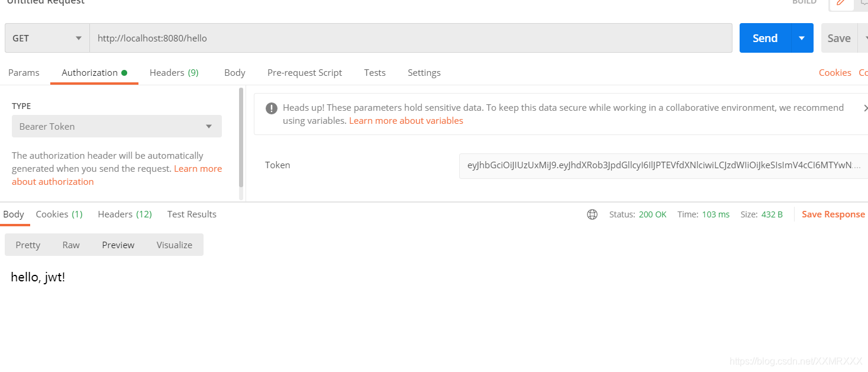Switch to Visualize response view
868x372 pixels.
pos(174,245)
